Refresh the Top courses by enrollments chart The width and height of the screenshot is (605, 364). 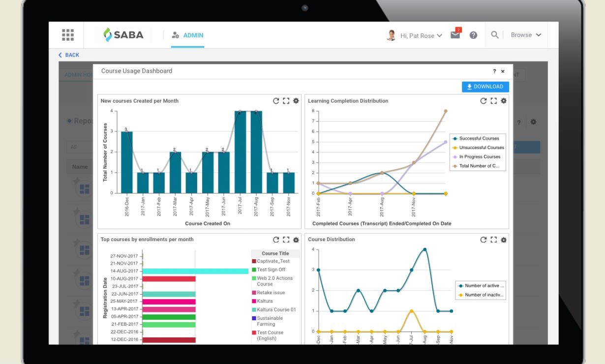click(x=276, y=240)
